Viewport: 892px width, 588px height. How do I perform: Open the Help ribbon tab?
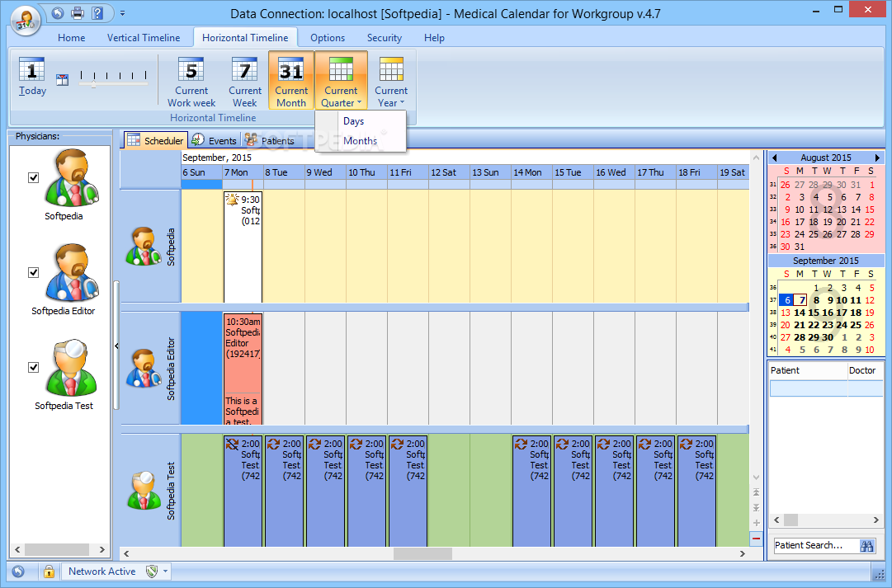coord(434,38)
